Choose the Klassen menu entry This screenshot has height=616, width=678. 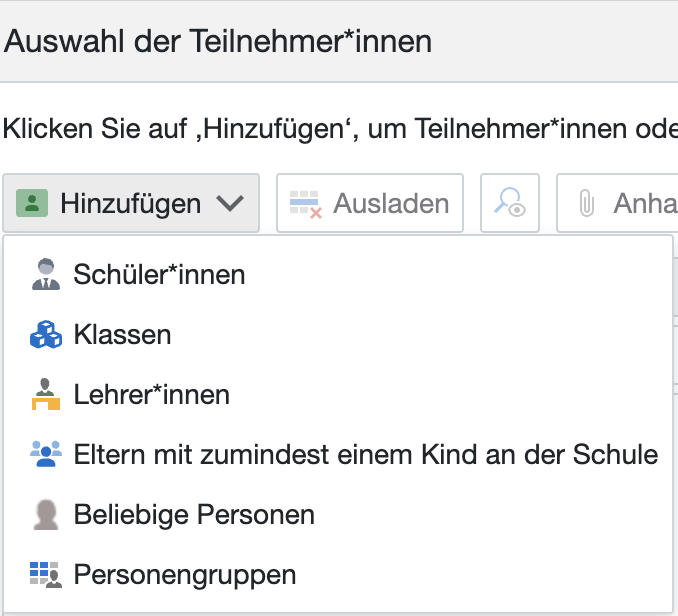(x=122, y=335)
